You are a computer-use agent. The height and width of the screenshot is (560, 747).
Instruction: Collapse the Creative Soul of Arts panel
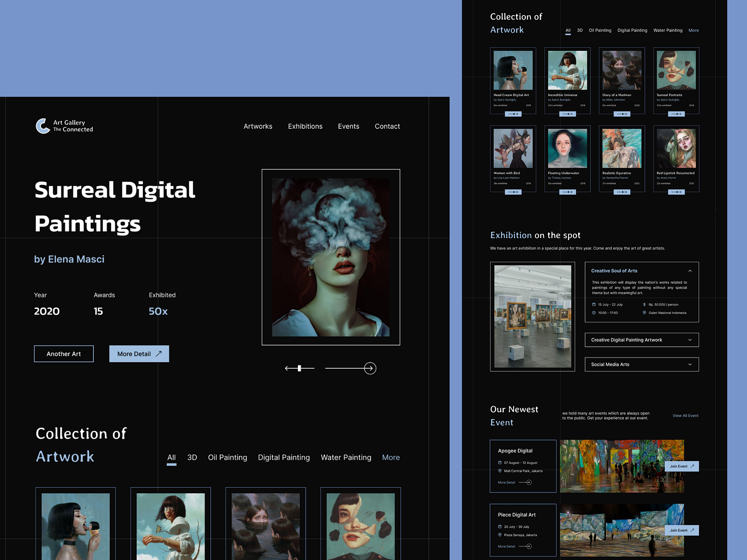pyautogui.click(x=690, y=271)
